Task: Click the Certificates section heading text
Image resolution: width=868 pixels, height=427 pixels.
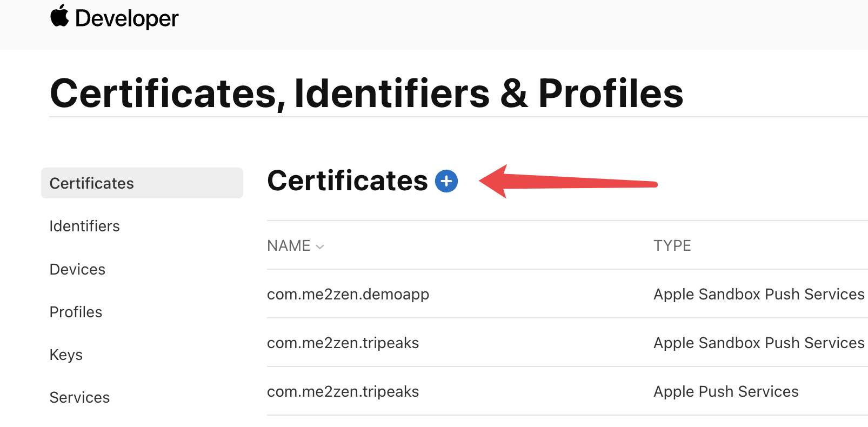Action: (347, 181)
